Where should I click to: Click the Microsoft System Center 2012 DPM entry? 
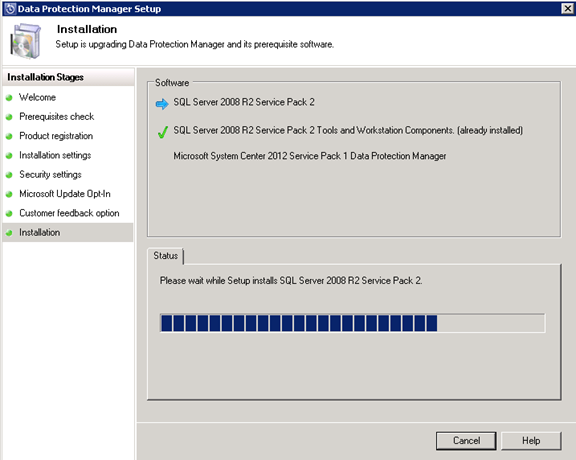tap(310, 156)
